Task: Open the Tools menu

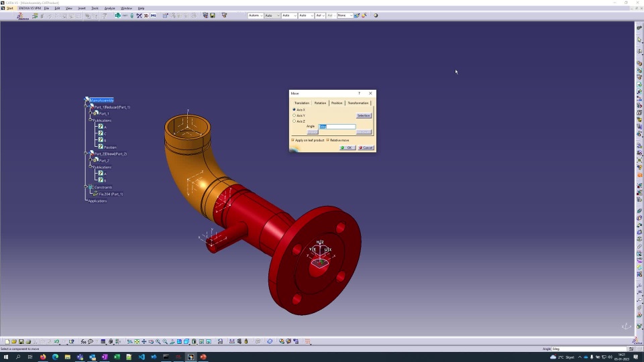Action: (x=95, y=8)
